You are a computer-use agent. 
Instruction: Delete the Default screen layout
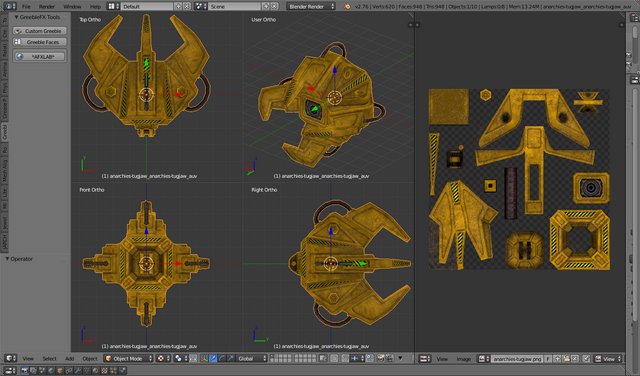(x=187, y=6)
